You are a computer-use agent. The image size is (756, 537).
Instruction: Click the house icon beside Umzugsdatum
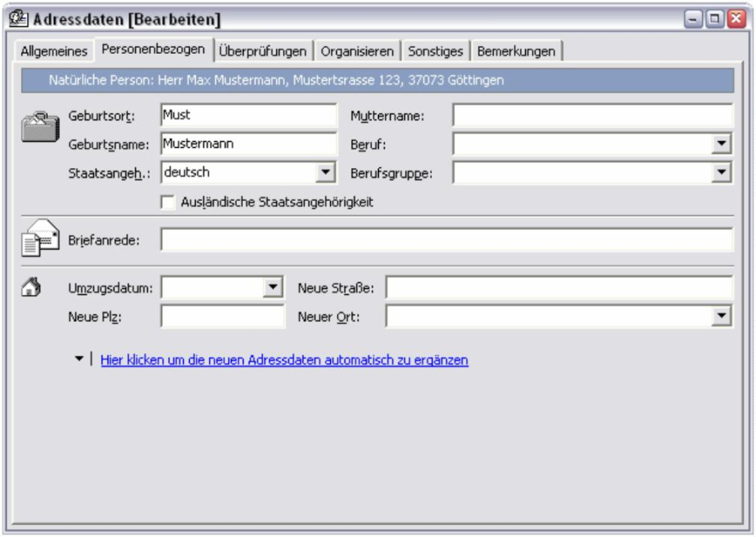[x=30, y=288]
